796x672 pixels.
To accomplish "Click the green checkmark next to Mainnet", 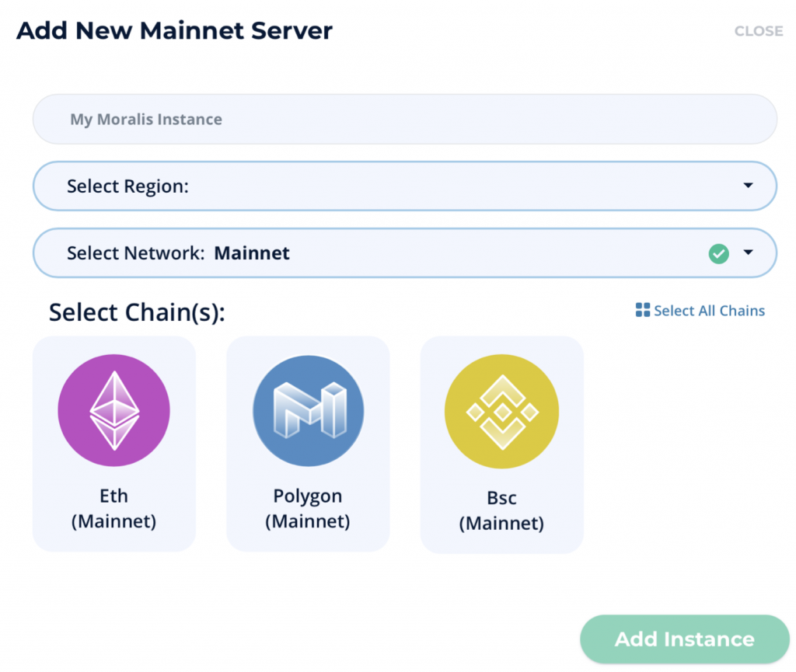I will click(x=718, y=253).
